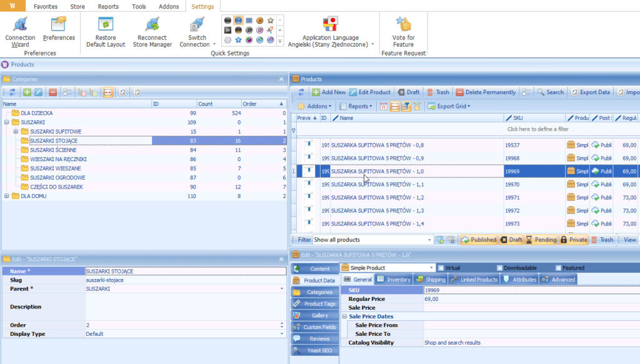The image size is (640, 364).
Task: Click the Add New product button
Action: 329,92
